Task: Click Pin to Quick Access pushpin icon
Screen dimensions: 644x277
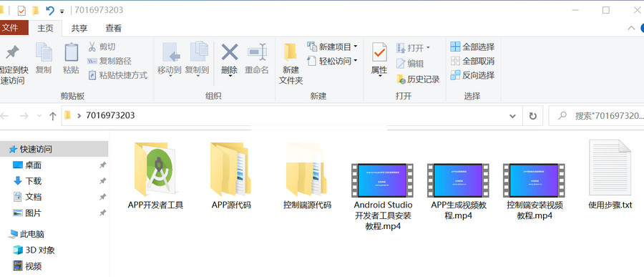Action: [x=12, y=52]
